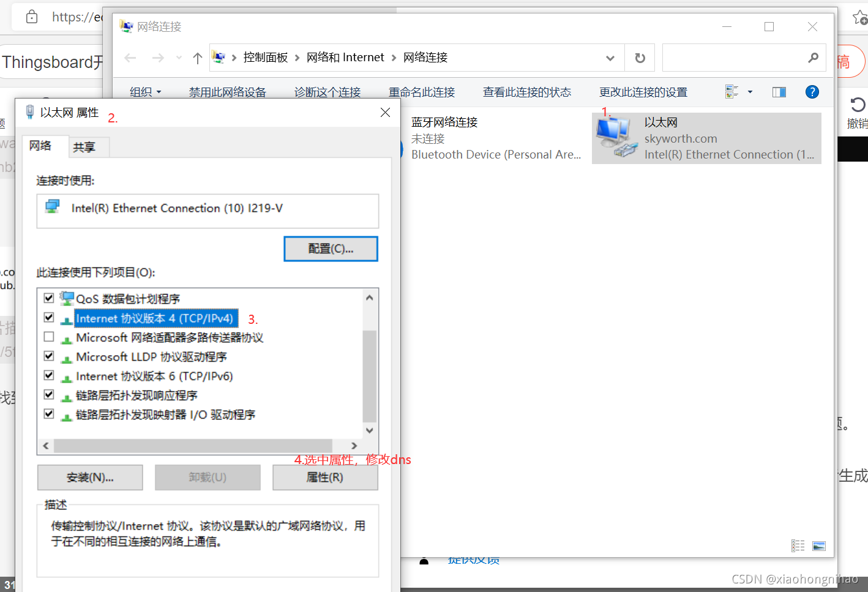Close the 以太网 属性 dialog
868x592 pixels.
385,112
